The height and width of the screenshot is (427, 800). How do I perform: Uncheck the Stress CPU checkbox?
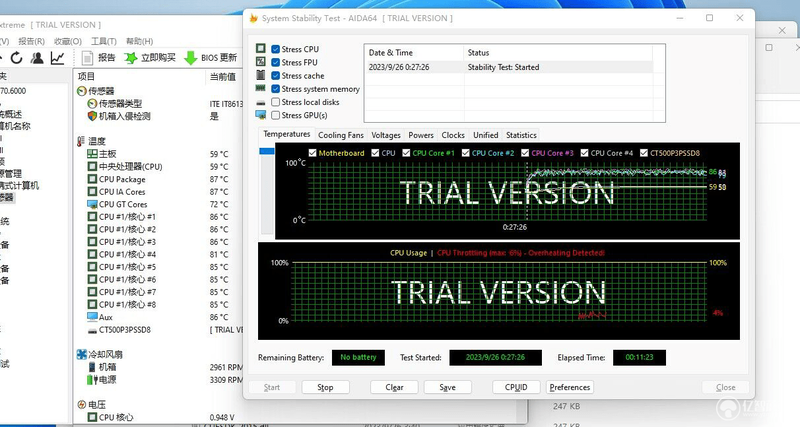click(276, 49)
